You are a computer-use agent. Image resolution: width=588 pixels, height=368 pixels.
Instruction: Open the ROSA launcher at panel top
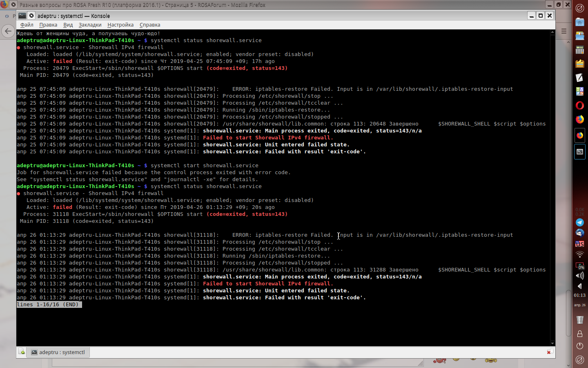tap(580, 8)
